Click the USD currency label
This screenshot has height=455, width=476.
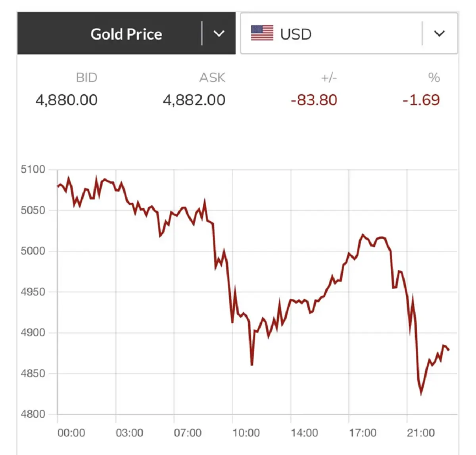(x=296, y=34)
